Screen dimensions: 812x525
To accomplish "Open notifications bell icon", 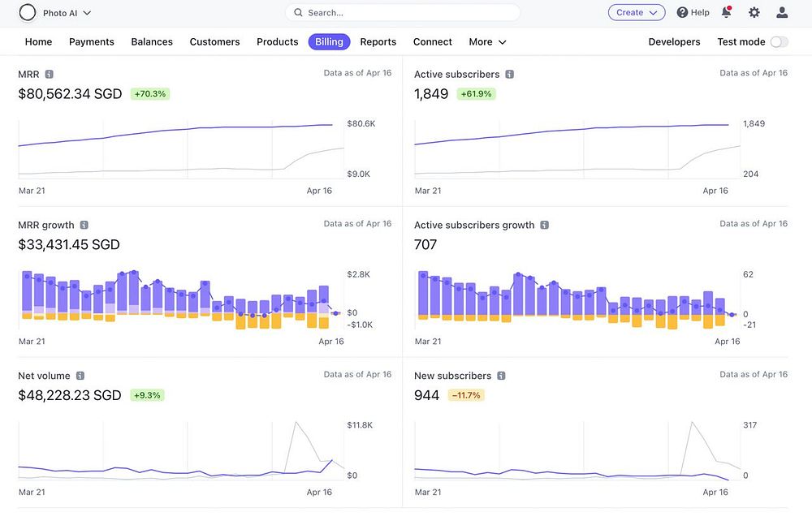I will point(727,12).
